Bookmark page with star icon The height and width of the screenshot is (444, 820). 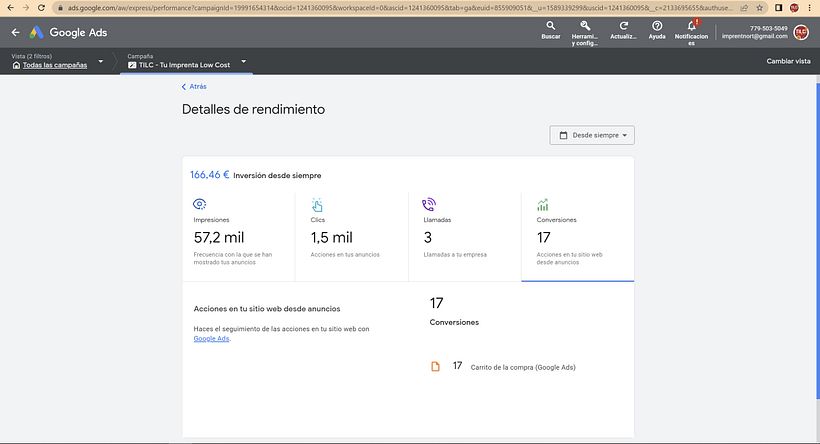[x=762, y=7]
